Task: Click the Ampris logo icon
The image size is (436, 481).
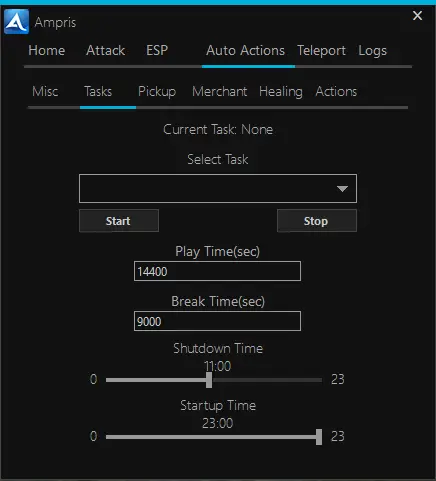Action: tap(16, 22)
